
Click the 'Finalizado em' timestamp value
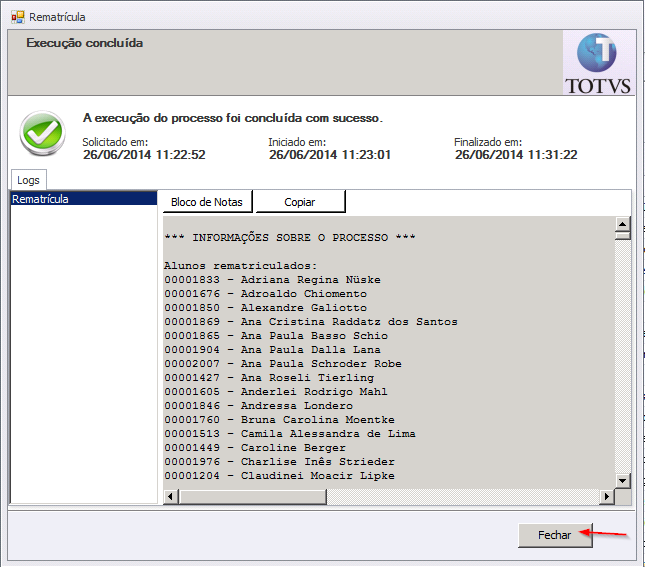(x=515, y=155)
